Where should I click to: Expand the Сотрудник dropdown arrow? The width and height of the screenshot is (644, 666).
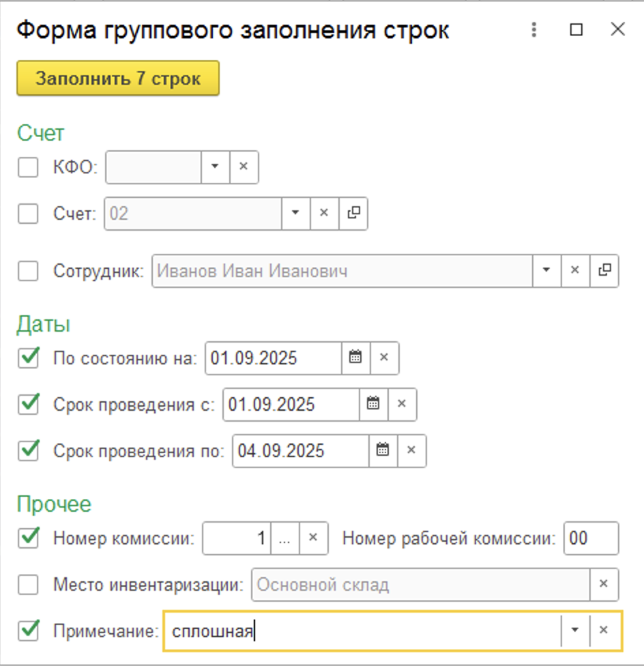[x=546, y=271]
